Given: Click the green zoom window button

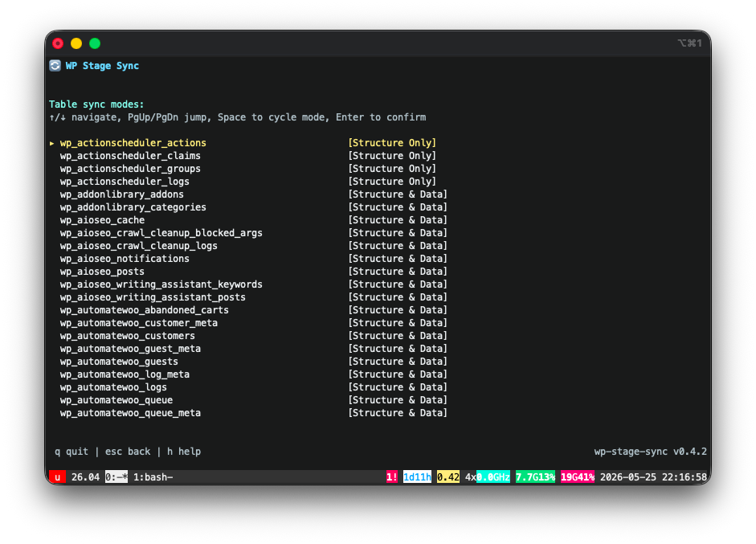Looking at the screenshot, I should tap(95, 43).
